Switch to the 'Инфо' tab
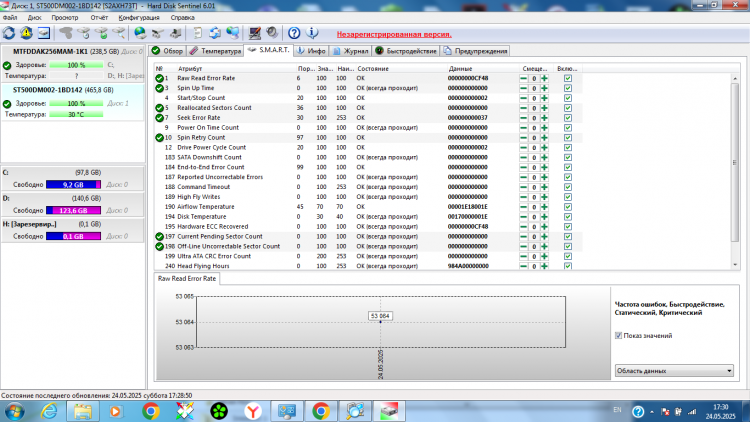Screen dimensions: 750x422 coord(311,51)
